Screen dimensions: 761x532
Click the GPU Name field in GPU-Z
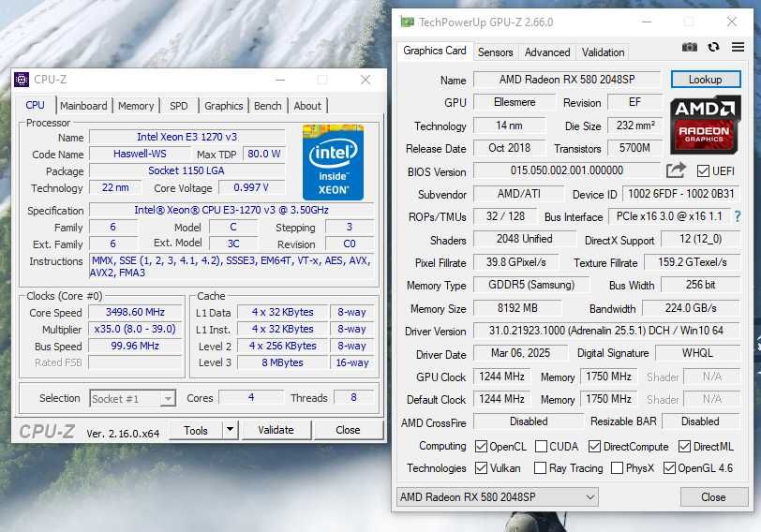coord(567,80)
